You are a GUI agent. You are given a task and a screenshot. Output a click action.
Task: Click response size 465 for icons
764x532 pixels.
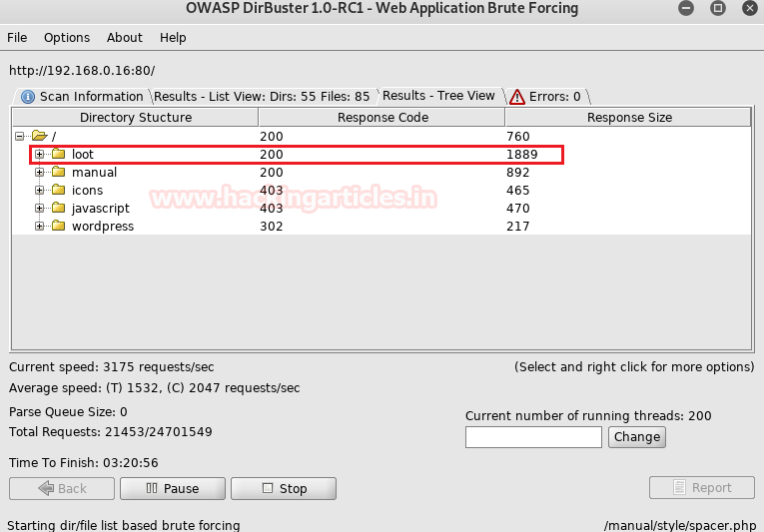tap(518, 191)
